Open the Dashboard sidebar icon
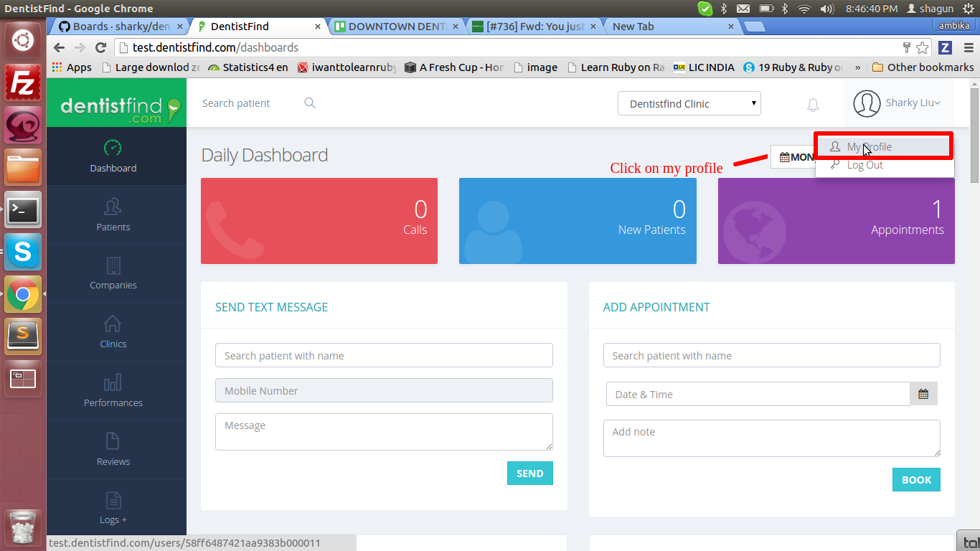This screenshot has width=980, height=551. click(x=113, y=148)
